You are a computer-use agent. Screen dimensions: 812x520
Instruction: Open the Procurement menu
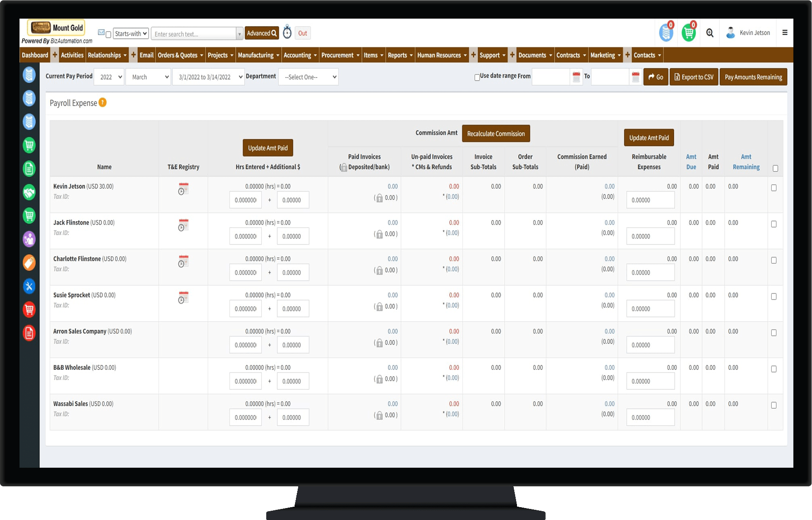340,55
